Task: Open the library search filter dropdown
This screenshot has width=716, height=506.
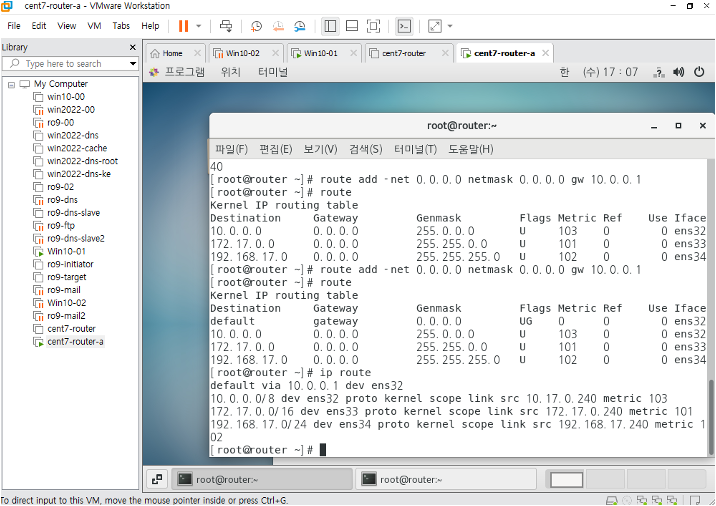Action: [133, 63]
